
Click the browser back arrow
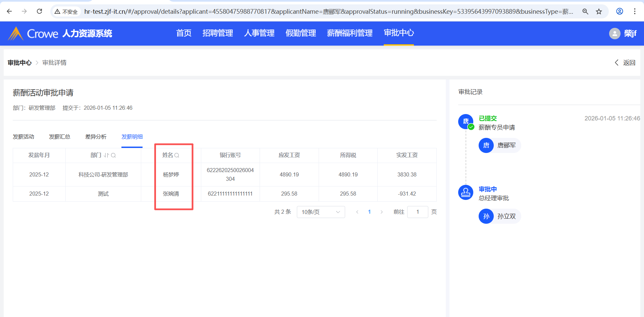9,11
